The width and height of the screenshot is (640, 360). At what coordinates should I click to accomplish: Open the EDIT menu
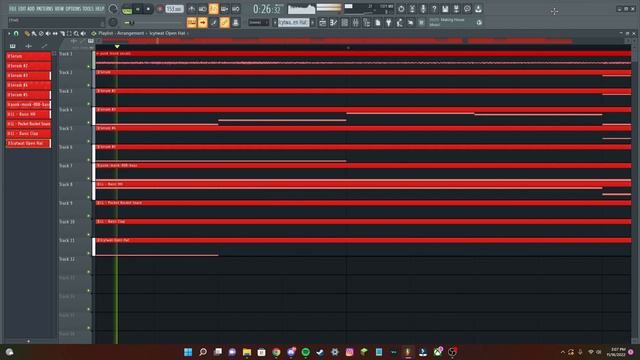[x=22, y=9]
